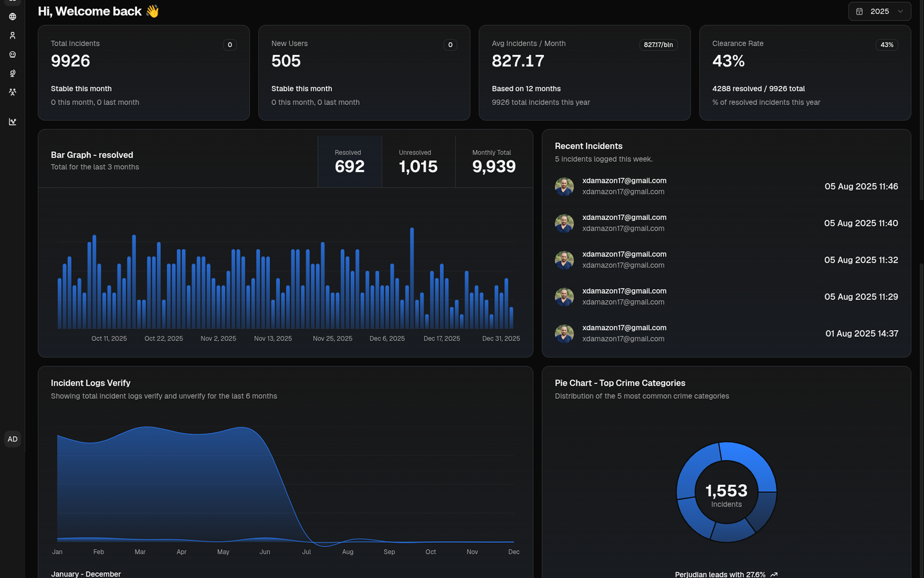This screenshot has width=924, height=578.
Task: Open the user group icon in sidebar
Action: coord(13,92)
